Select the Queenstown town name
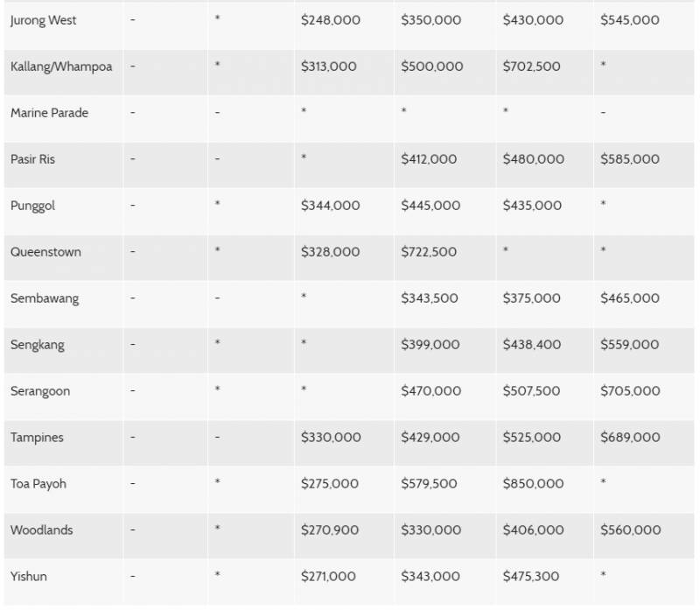This screenshot has width=700, height=610. pyautogui.click(x=45, y=252)
